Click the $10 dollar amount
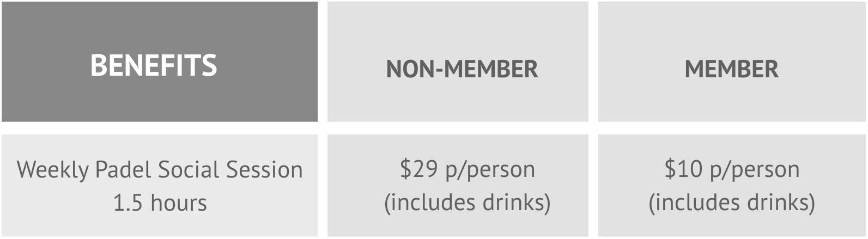Image resolution: width=868 pixels, height=239 pixels. coord(683,169)
